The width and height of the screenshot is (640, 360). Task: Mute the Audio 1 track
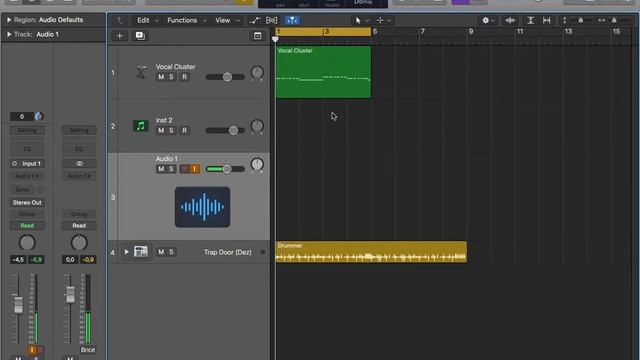pos(161,169)
